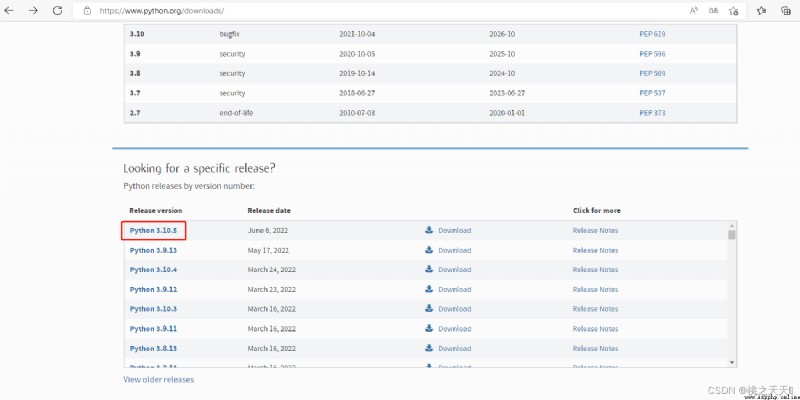
Task: Open the site lock info icon
Action: (x=87, y=10)
